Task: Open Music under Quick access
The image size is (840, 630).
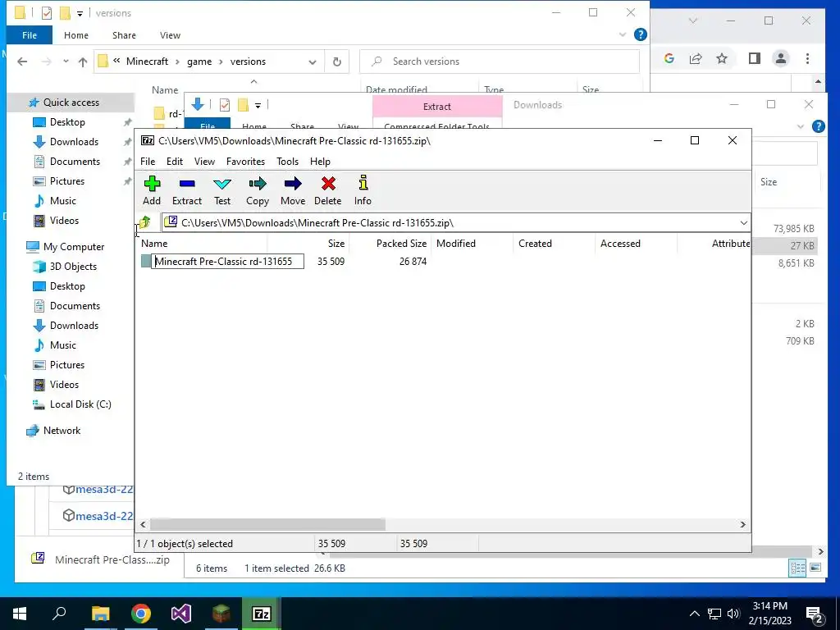Action: pos(62,201)
